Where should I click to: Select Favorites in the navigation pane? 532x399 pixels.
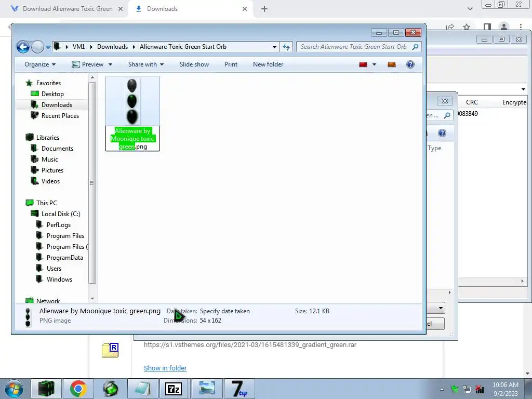[x=48, y=83]
